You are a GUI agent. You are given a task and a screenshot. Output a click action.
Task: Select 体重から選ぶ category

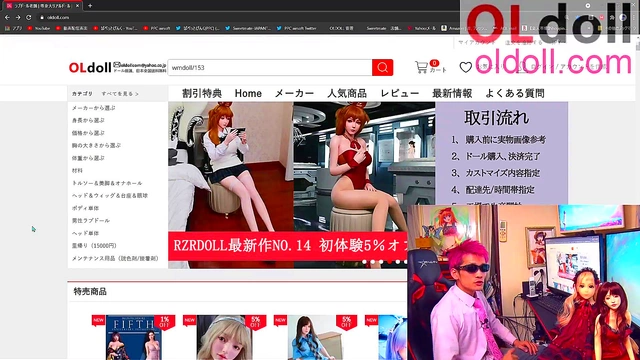[88, 158]
